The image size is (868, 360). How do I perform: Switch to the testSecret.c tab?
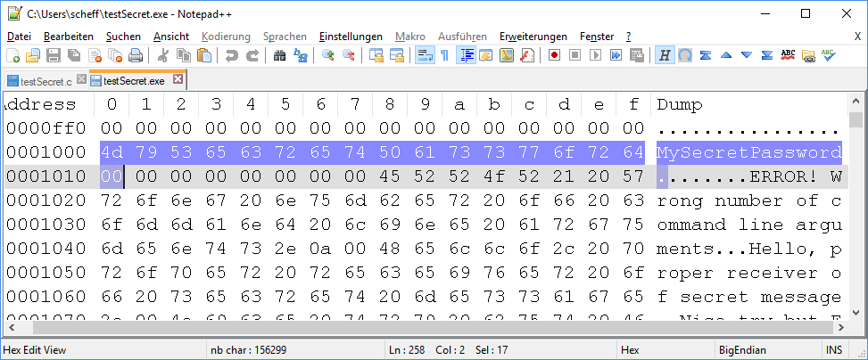point(45,81)
